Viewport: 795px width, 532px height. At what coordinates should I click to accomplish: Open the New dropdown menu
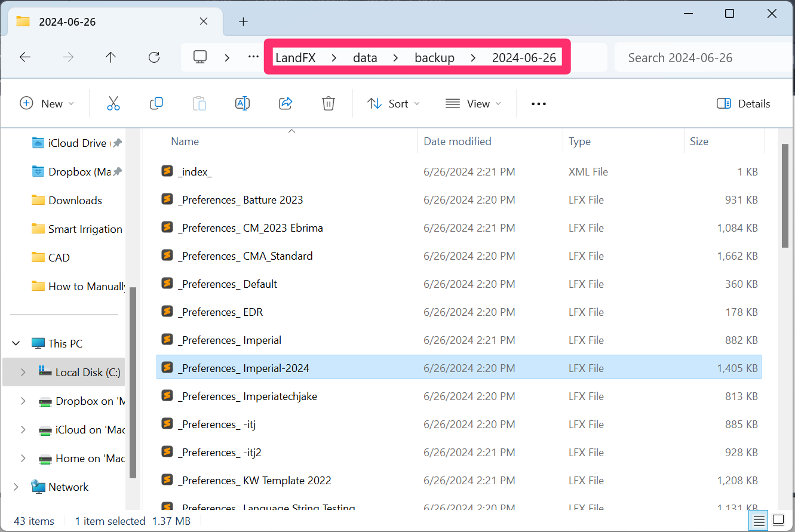click(47, 104)
